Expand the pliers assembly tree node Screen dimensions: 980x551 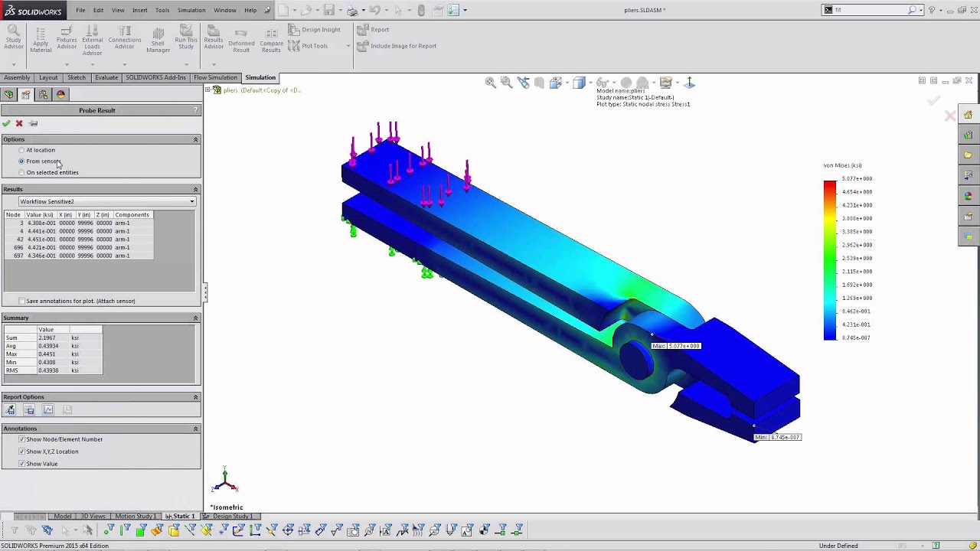208,90
